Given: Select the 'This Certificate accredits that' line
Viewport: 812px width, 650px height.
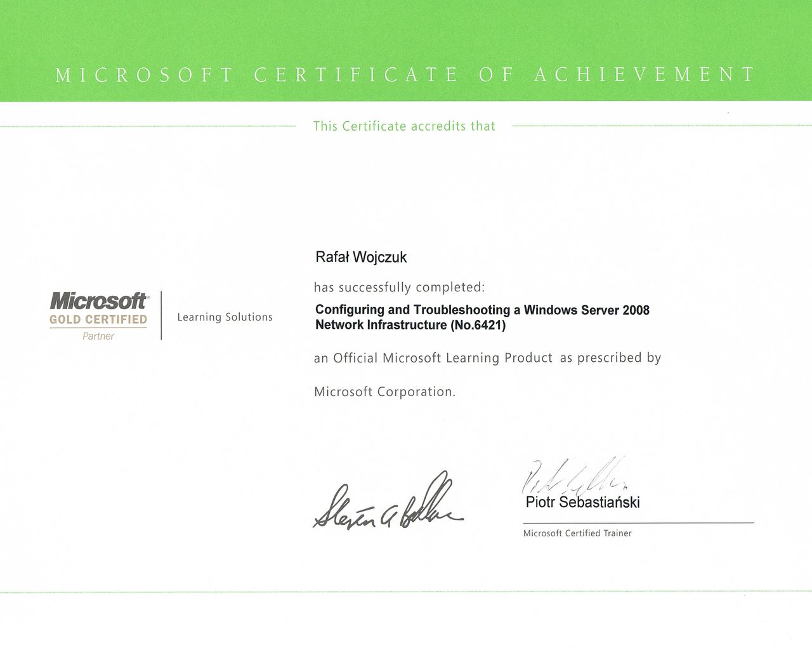Looking at the screenshot, I should [404, 126].
